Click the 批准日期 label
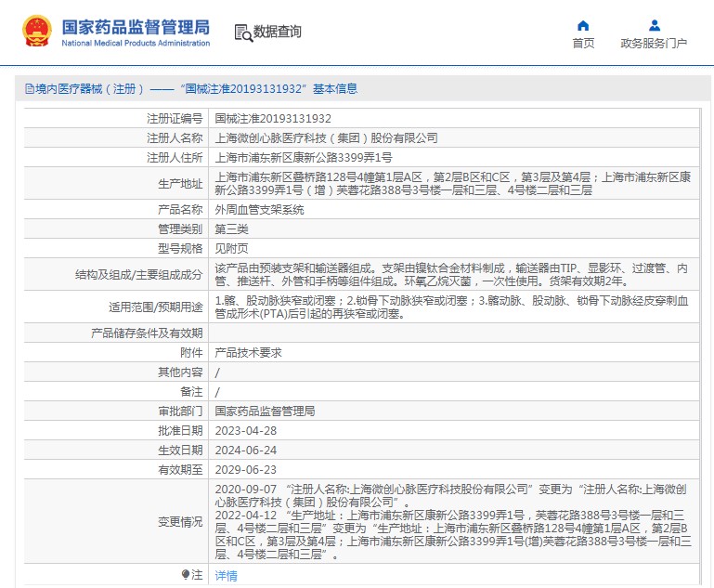The image size is (714, 588). (x=180, y=432)
